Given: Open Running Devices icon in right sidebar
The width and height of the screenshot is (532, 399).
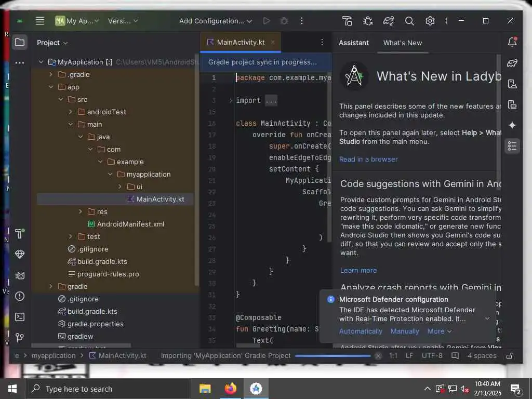Looking at the screenshot, I should click(512, 105).
